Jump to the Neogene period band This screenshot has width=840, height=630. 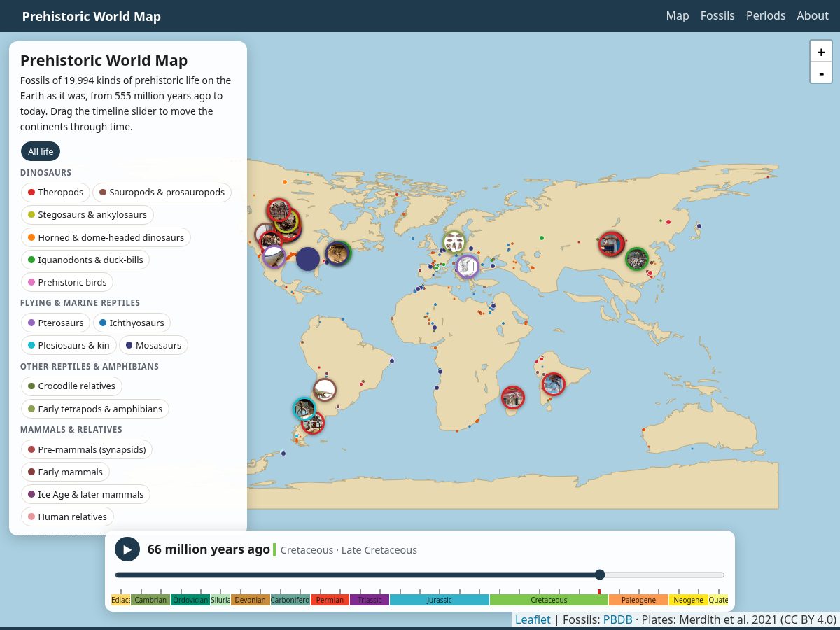pyautogui.click(x=689, y=600)
